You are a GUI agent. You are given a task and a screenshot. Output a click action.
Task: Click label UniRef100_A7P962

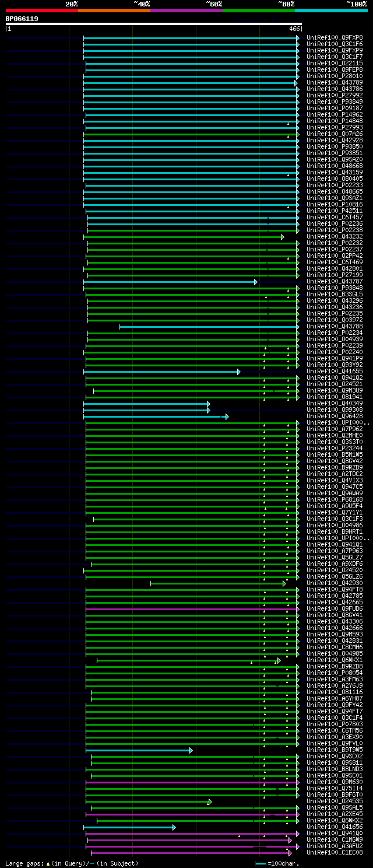335,429
